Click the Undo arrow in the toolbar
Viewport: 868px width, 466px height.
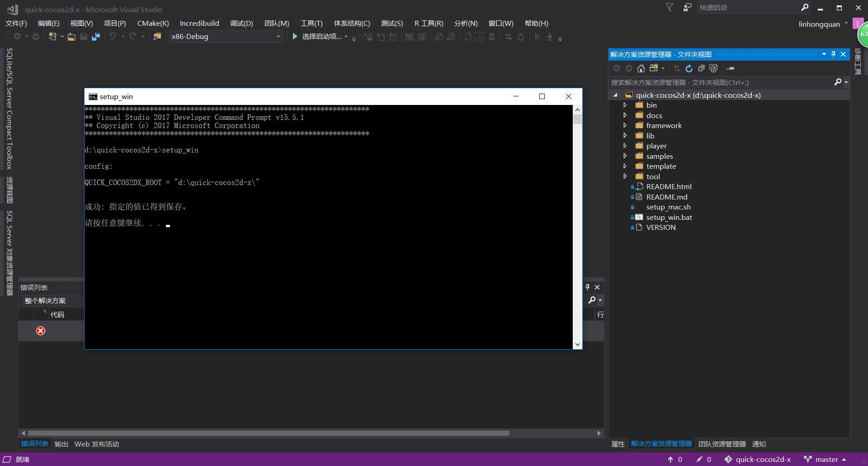coord(113,37)
